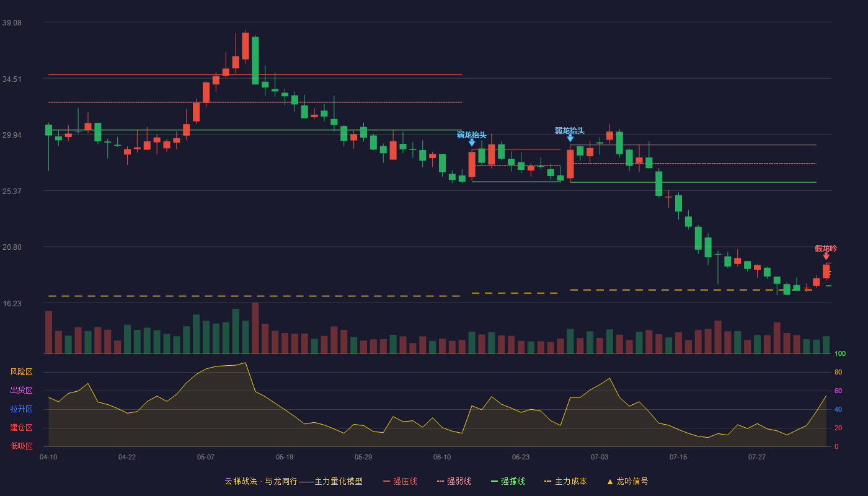Click the 39.08 price axis label
Viewport: 868px width, 496px height.
12,23
